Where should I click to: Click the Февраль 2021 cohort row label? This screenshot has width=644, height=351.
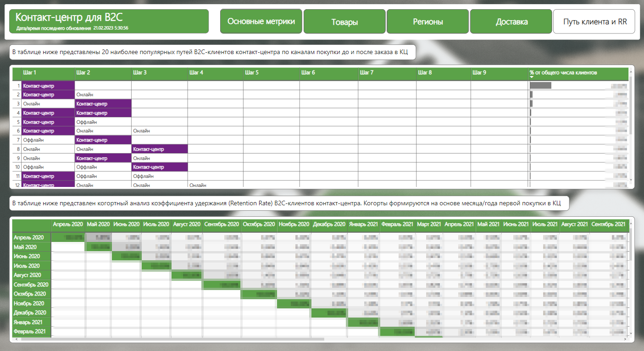pos(31,331)
